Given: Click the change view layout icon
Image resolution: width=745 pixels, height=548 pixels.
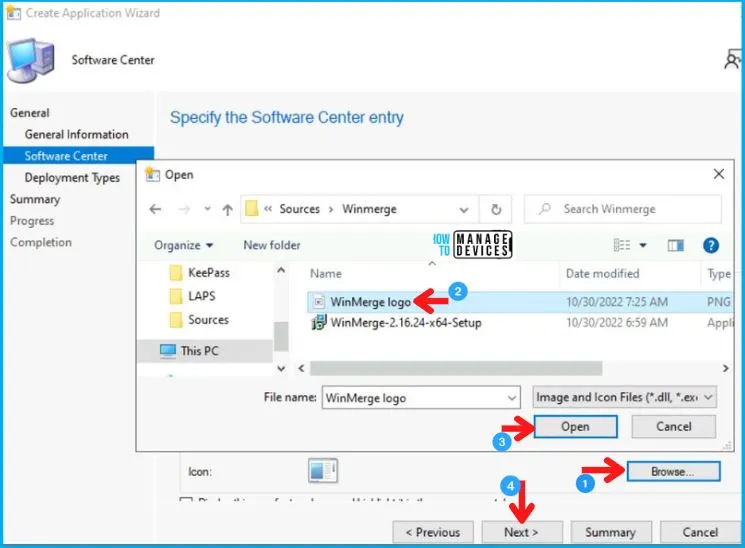Looking at the screenshot, I should [x=623, y=245].
